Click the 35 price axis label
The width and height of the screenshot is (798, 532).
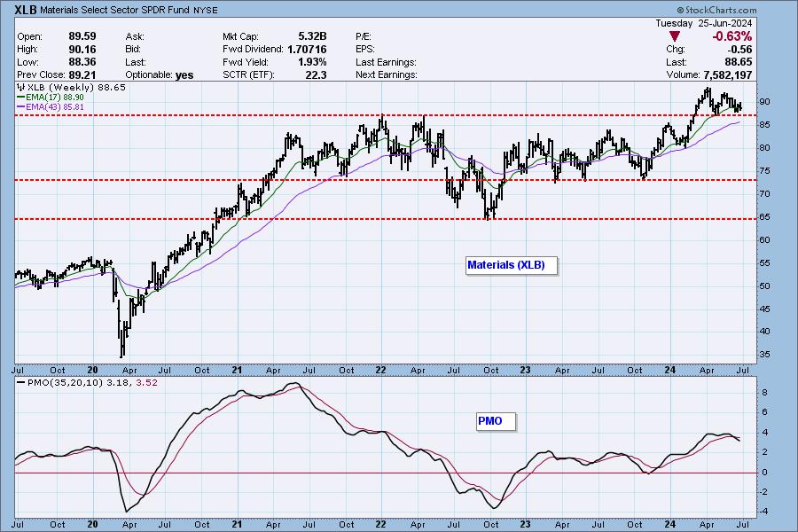pos(764,355)
